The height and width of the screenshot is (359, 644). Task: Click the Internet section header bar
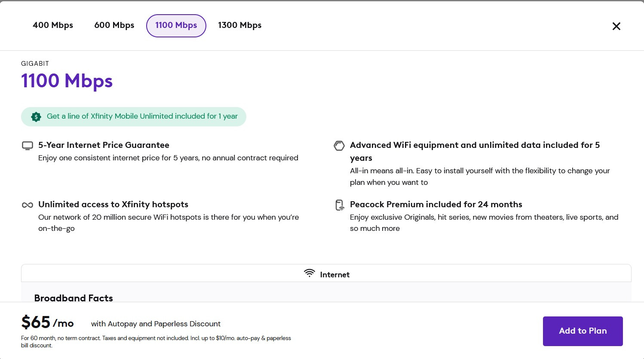coord(326,273)
